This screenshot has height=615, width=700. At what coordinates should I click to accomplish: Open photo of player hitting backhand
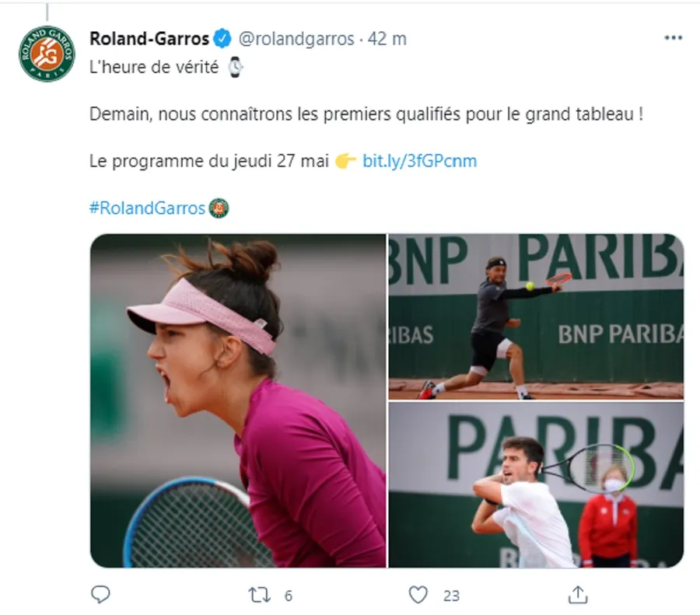tap(536, 316)
